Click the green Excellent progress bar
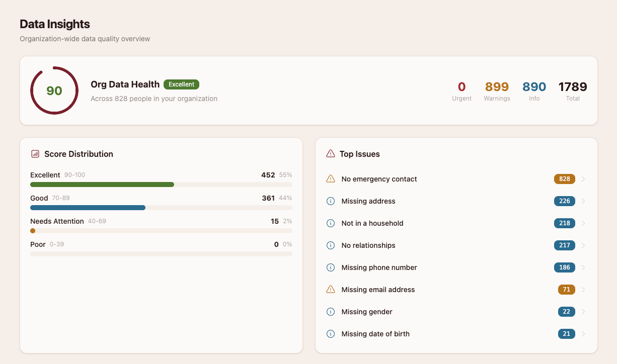Viewport: 617px width, 364px height. (x=102, y=185)
